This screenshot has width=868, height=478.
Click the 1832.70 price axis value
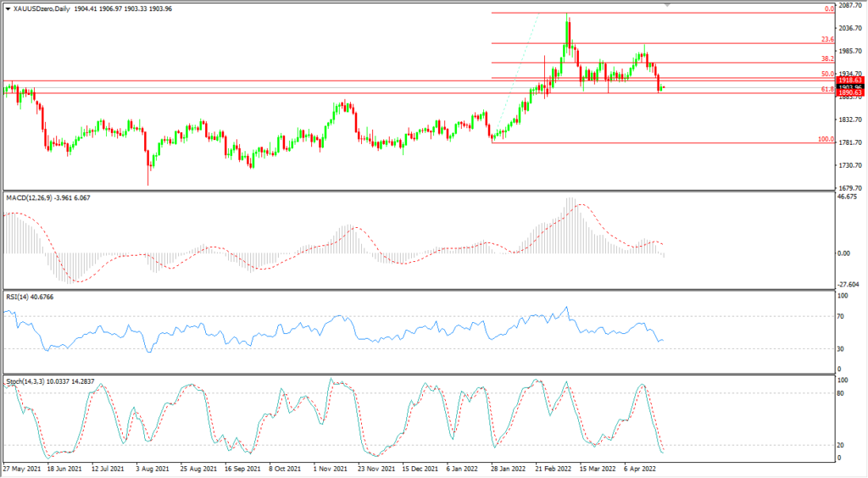(x=851, y=119)
